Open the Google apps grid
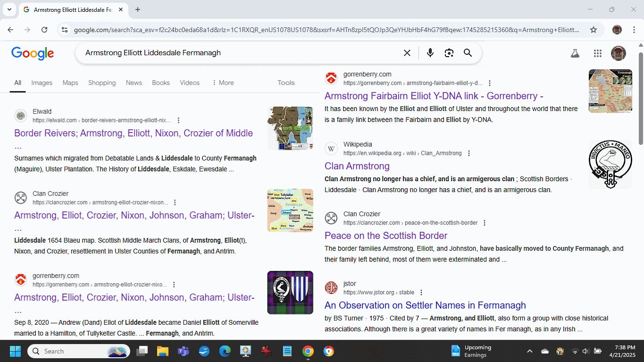 point(598,53)
